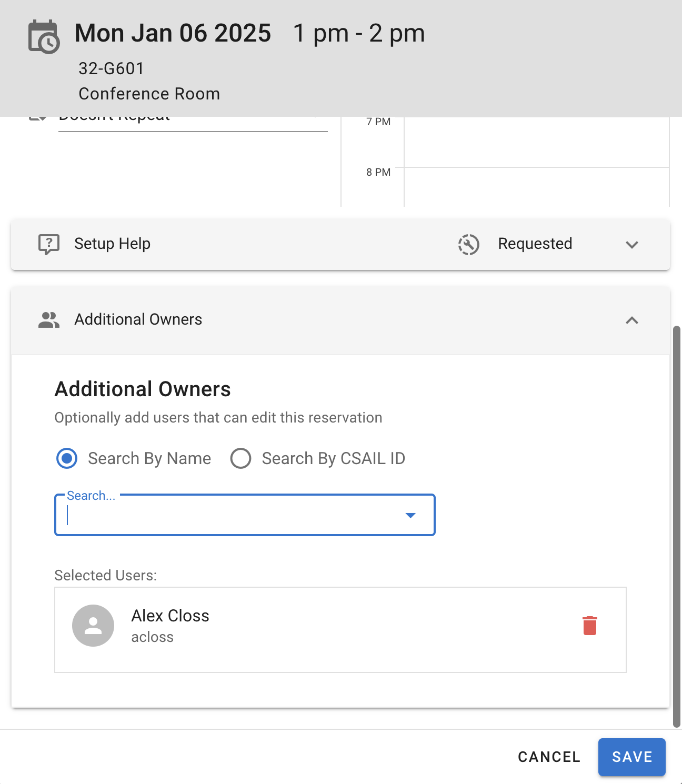Click the calendar clock icon in header
This screenshot has height=784, width=682.
tap(44, 37)
